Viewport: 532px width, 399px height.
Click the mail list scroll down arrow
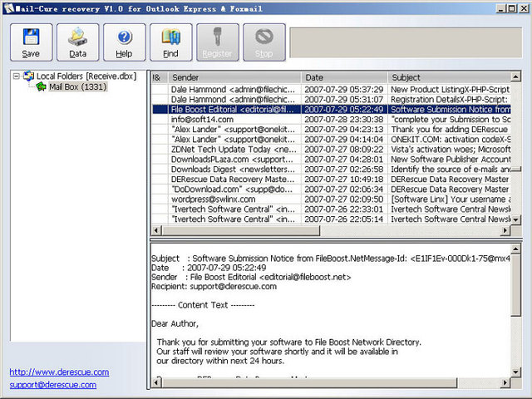click(x=515, y=219)
